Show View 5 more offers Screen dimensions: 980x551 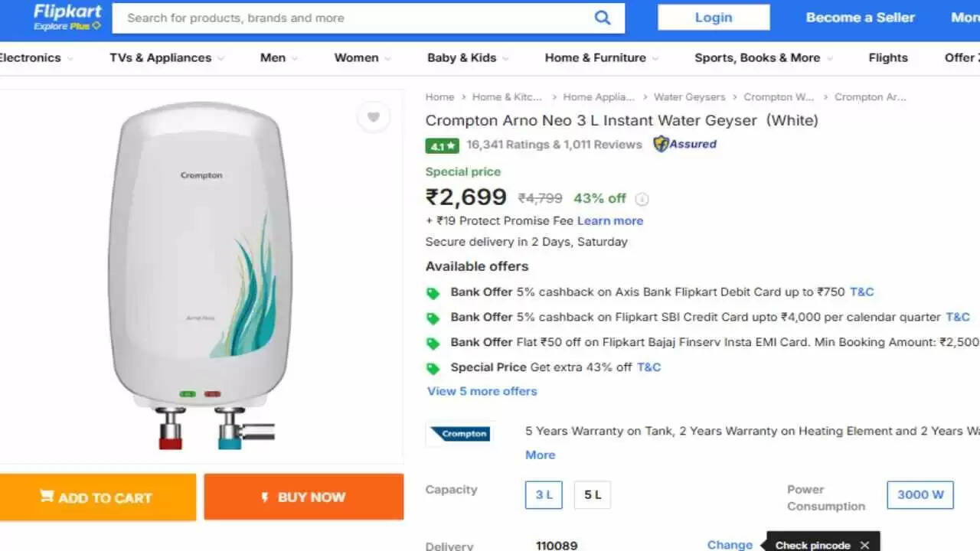[482, 391]
